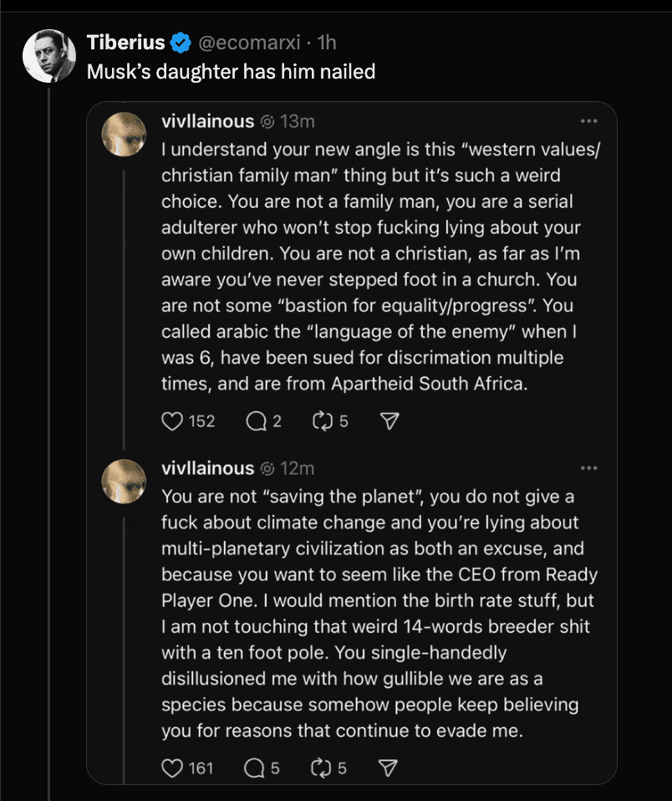The height and width of the screenshot is (801, 672).
Task: Open more options on first vivllainous post
Action: pyautogui.click(x=589, y=121)
